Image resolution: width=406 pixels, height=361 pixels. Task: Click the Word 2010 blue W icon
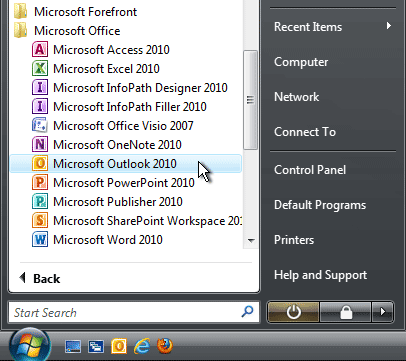pos(40,240)
